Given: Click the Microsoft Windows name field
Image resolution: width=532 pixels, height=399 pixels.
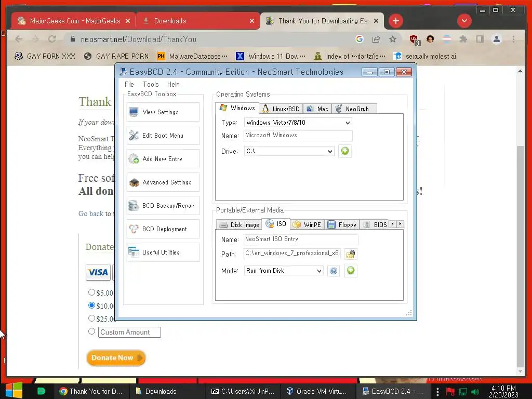Looking at the screenshot, I should click(x=298, y=136).
